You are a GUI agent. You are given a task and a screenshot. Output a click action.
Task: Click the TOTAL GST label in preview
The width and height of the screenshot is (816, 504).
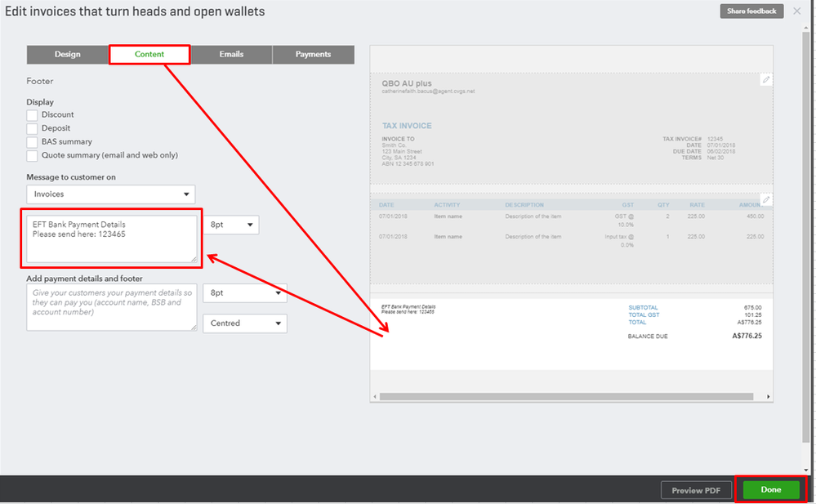(644, 315)
